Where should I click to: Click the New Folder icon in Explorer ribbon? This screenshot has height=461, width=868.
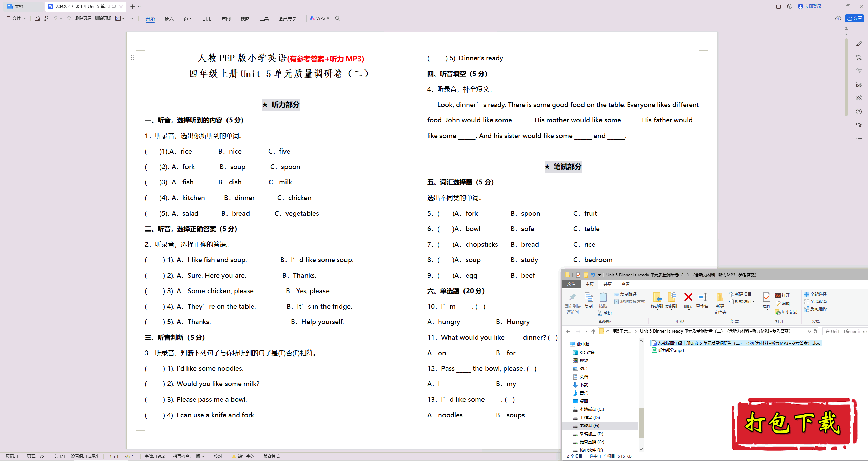coord(719,297)
